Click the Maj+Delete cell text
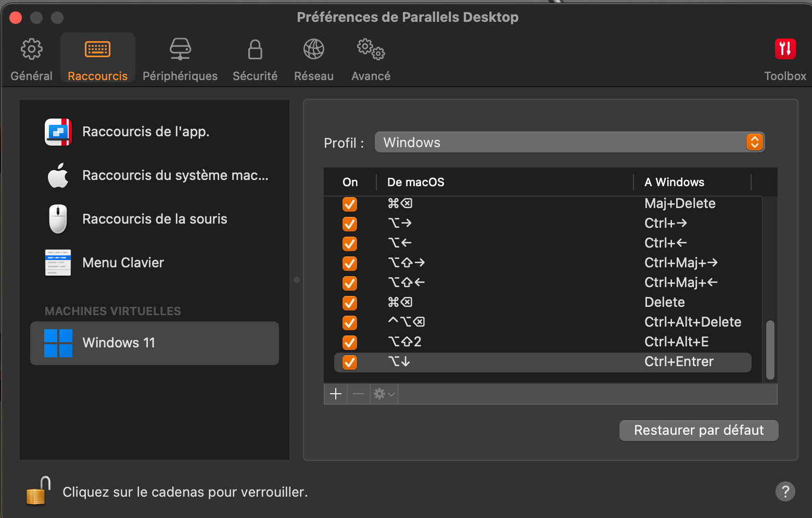This screenshot has width=812, height=518. pos(680,203)
